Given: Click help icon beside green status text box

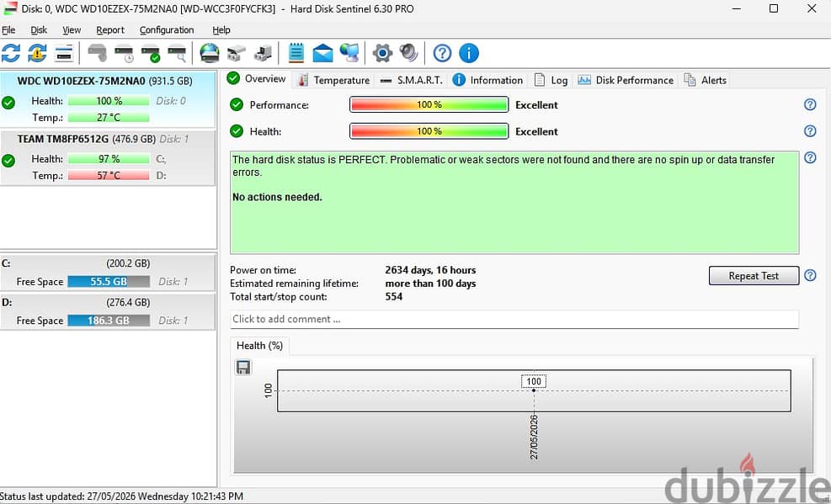Looking at the screenshot, I should click(810, 157).
